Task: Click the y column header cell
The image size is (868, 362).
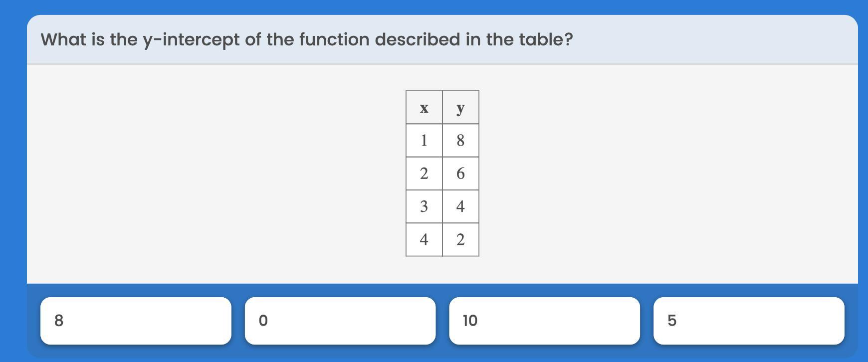Action: pos(460,107)
